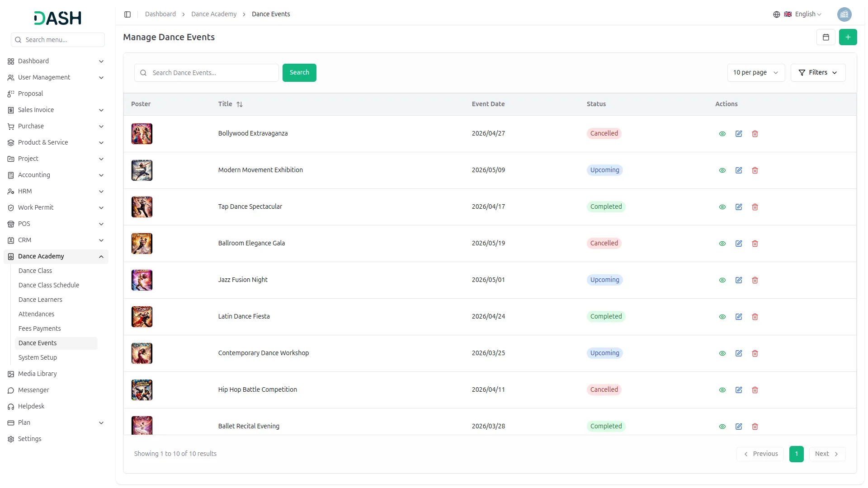Open the English language selector

804,14
